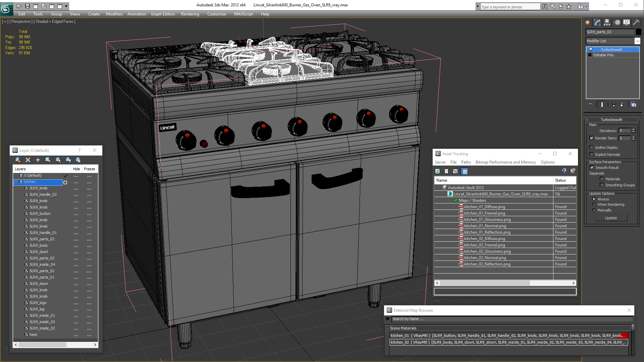The height and width of the screenshot is (362, 644).
Task: Open the Paths menu in Asset Tracking
Action: click(x=466, y=162)
